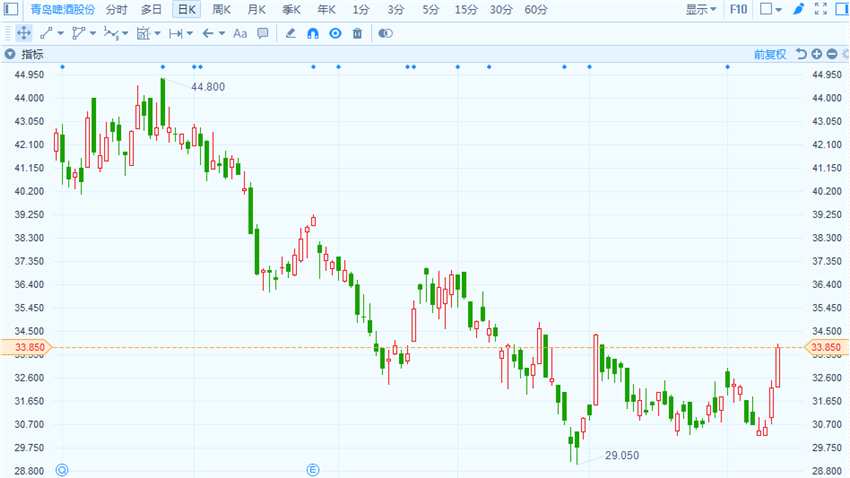The width and height of the screenshot is (850, 478).
Task: Switch to the 季K quarterly tab
Action: (x=291, y=10)
